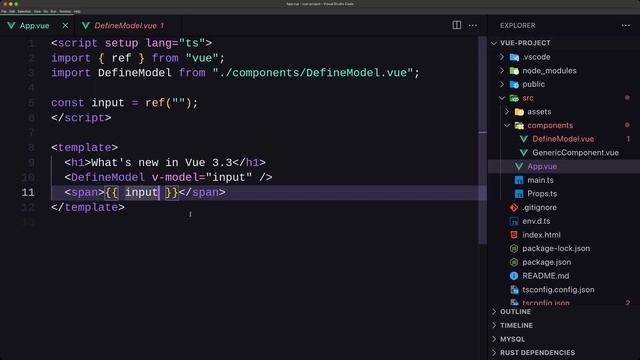
Task: Expand the public folder chevron
Action: (x=502, y=84)
